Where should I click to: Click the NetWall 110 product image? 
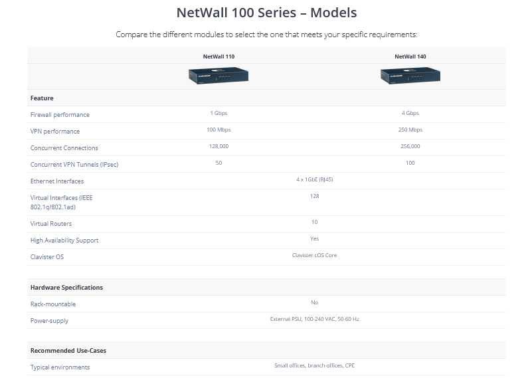(x=219, y=75)
